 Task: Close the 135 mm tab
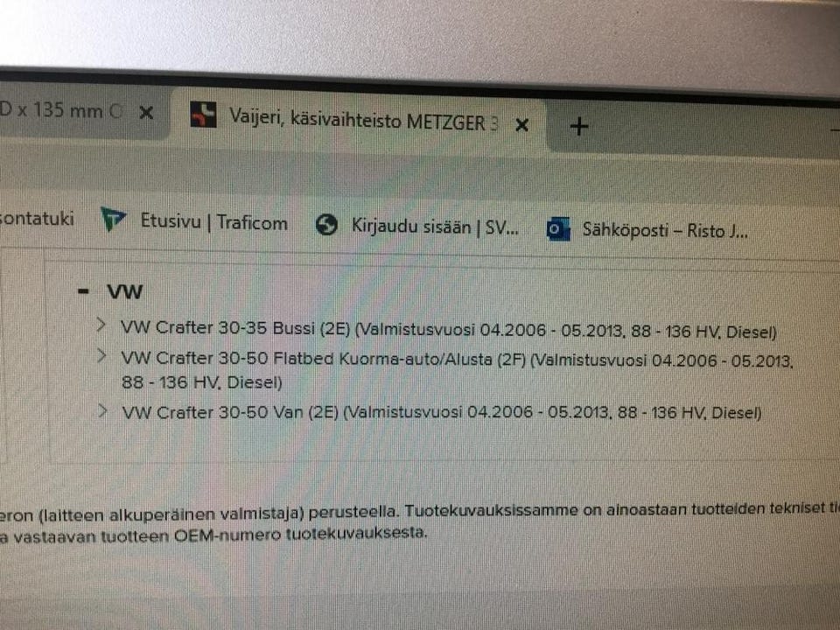pos(146,113)
